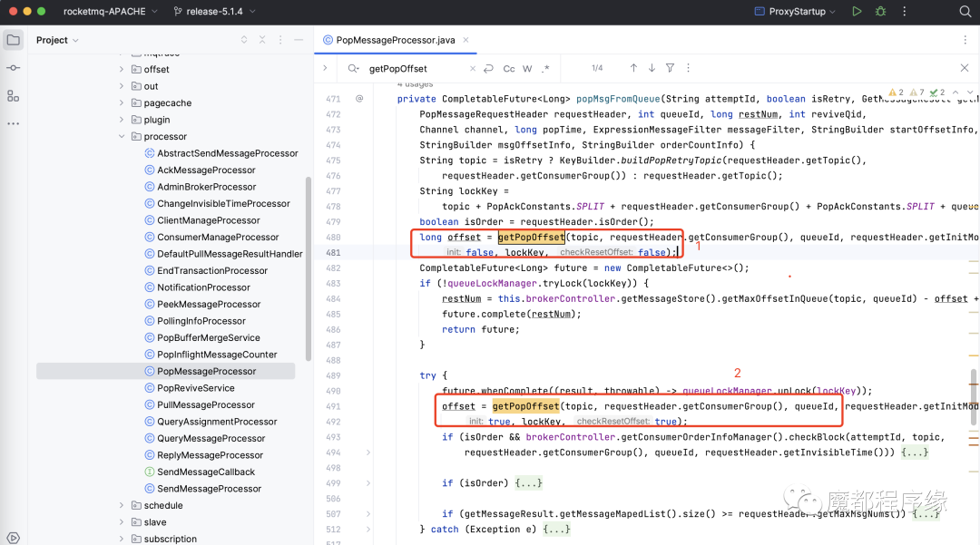The image size is (980, 545).
Task: Go to previous search occurrence
Action: point(633,68)
